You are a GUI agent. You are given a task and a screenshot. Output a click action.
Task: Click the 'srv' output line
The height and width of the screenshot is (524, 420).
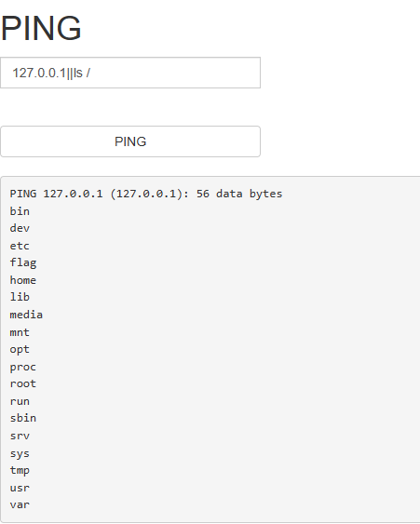20,436
